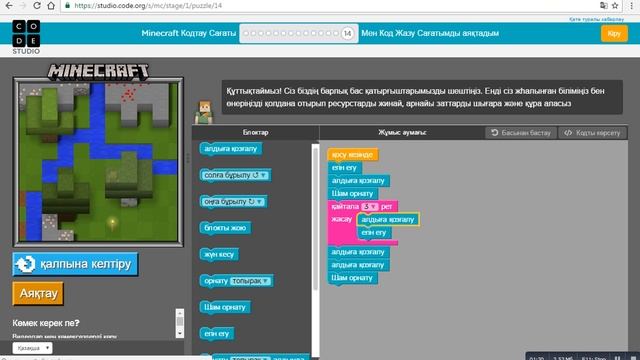Pick 'блокты жою' toolbox block
The width and height of the screenshot is (640, 360).
tap(225, 228)
